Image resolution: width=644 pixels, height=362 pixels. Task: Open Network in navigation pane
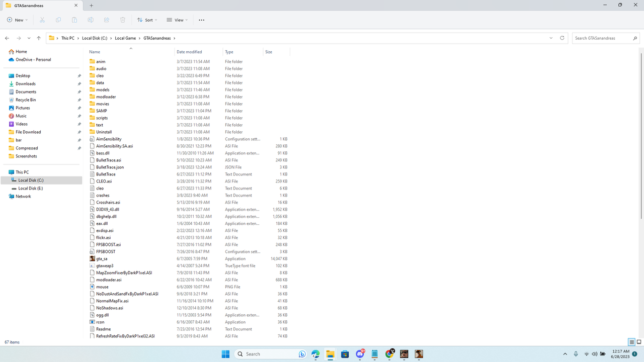(23, 196)
